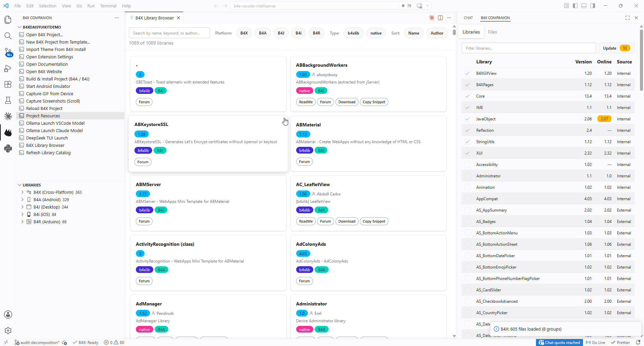Run Refresh Library Catalog command

[x=48, y=153]
